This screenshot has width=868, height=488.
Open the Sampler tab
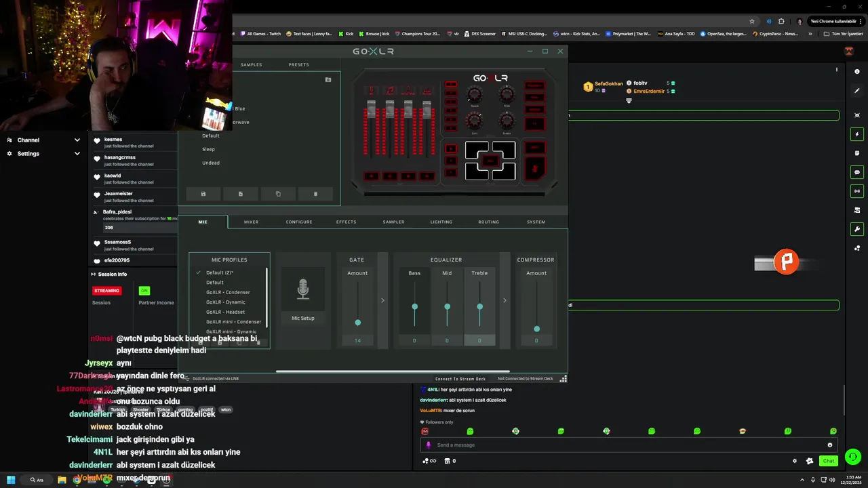click(x=393, y=222)
